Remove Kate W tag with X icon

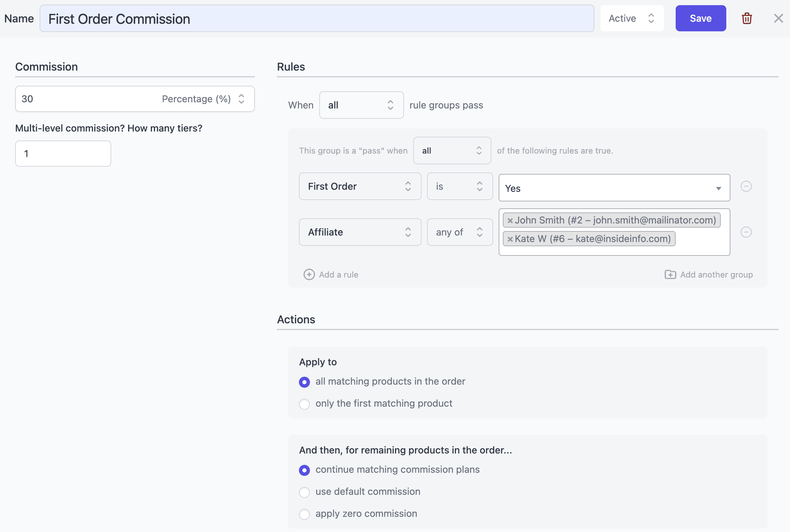pos(509,239)
